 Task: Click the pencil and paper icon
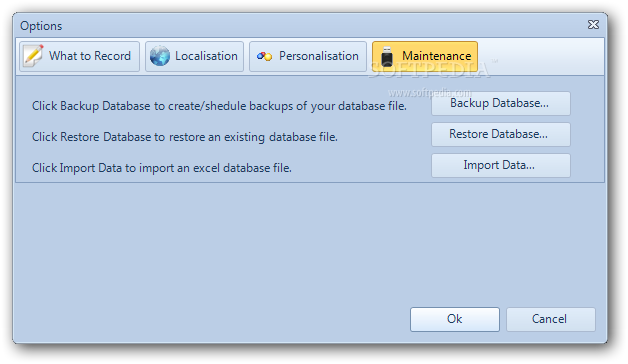[33, 56]
